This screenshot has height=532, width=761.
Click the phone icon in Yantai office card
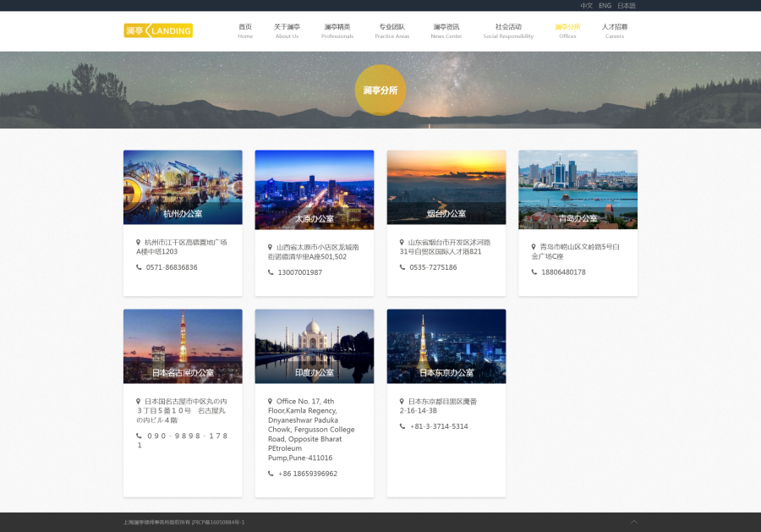pyautogui.click(x=402, y=267)
